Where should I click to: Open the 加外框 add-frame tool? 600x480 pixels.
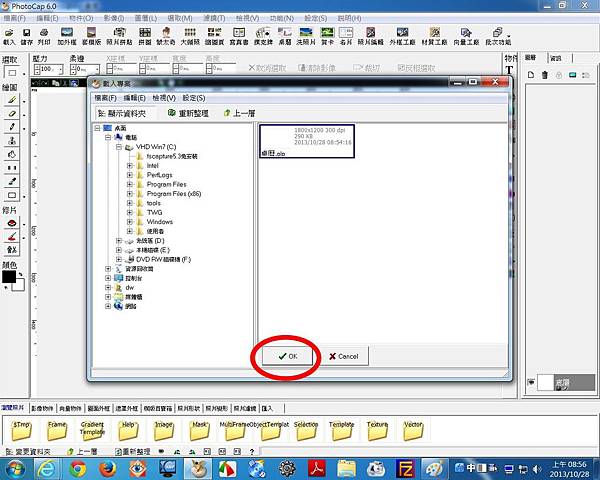point(67,36)
